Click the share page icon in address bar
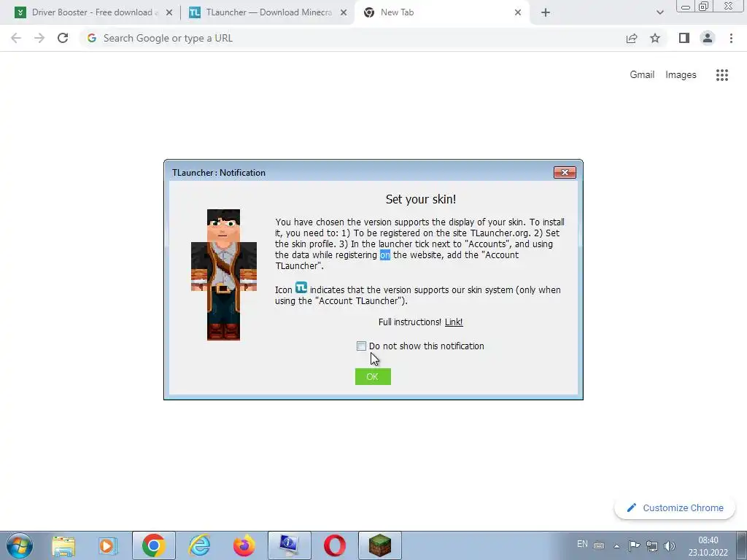This screenshot has height=560, width=747. [x=632, y=38]
